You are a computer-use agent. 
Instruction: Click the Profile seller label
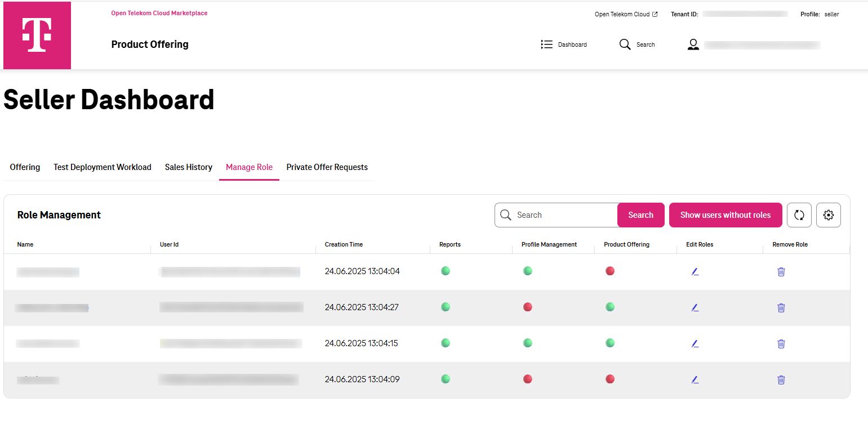coord(820,14)
